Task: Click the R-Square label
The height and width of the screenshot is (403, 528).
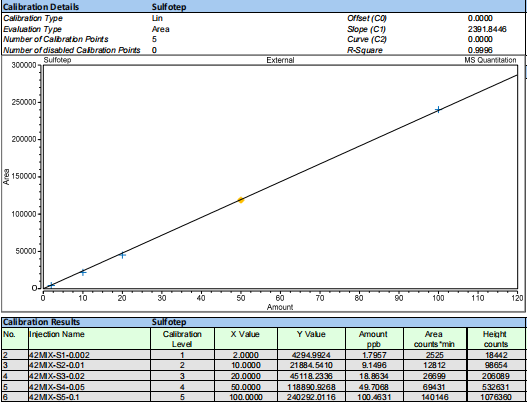Action: (365, 50)
